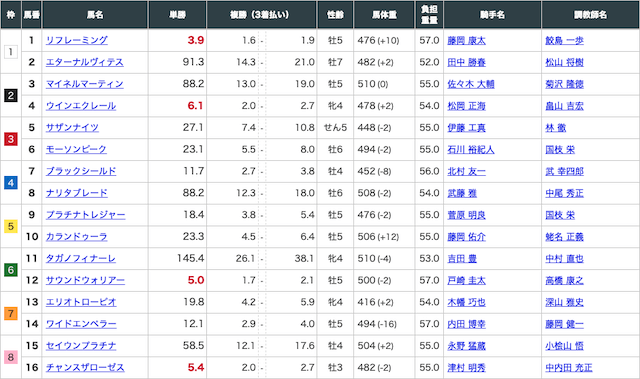Open jockey 藤岡 佑介 link

pyautogui.click(x=467, y=237)
